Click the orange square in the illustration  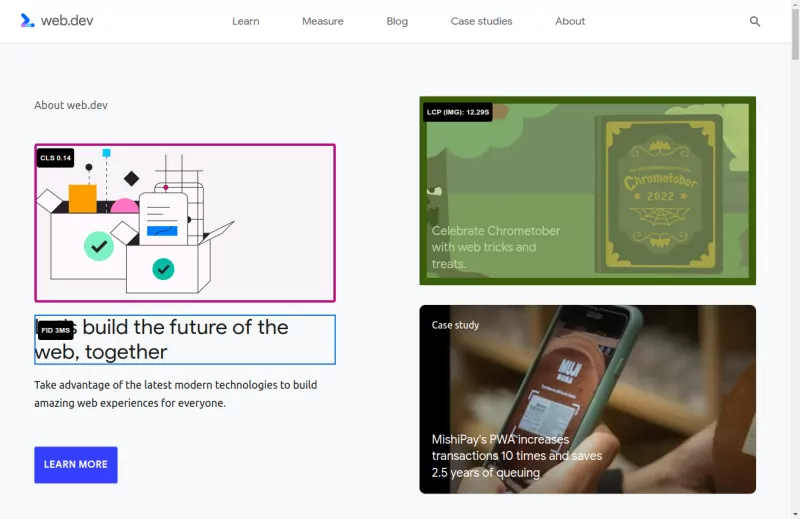(x=82, y=198)
